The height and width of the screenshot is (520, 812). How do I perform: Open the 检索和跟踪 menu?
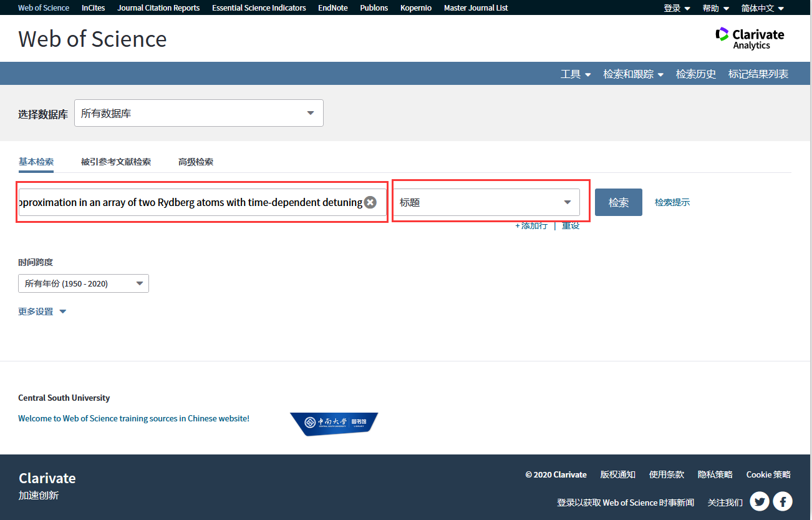coord(634,74)
